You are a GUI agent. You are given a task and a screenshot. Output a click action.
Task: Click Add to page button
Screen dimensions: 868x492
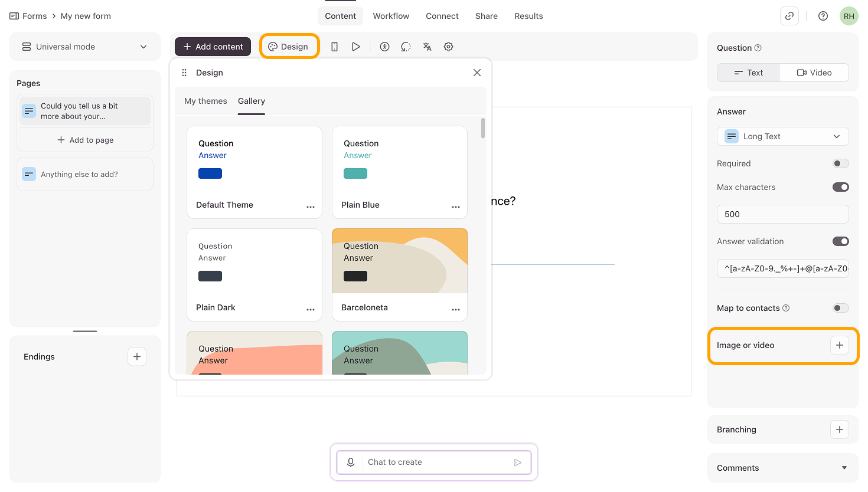[85, 140]
